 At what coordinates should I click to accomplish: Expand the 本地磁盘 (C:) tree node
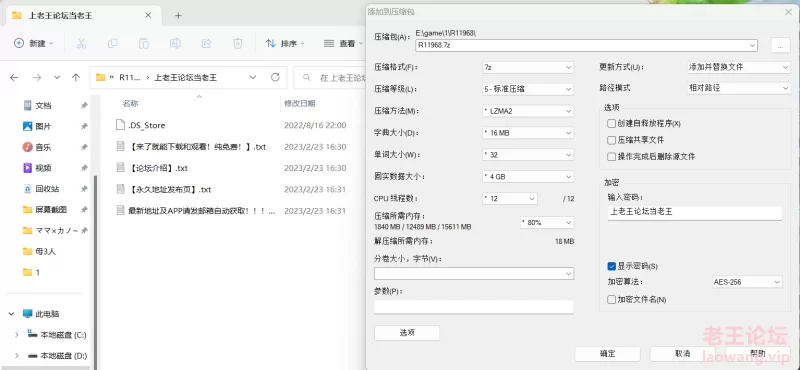click(17, 335)
